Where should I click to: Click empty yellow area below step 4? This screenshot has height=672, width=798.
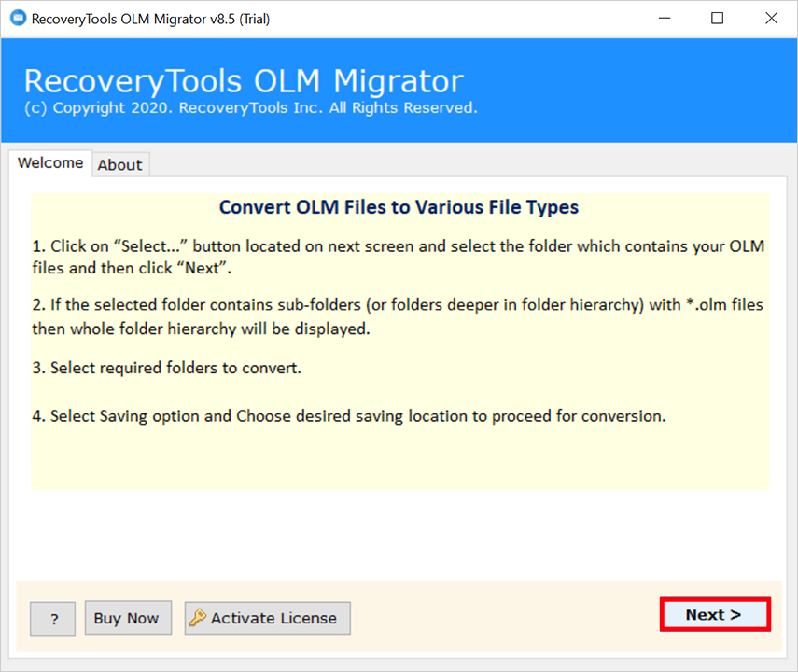(x=399, y=460)
